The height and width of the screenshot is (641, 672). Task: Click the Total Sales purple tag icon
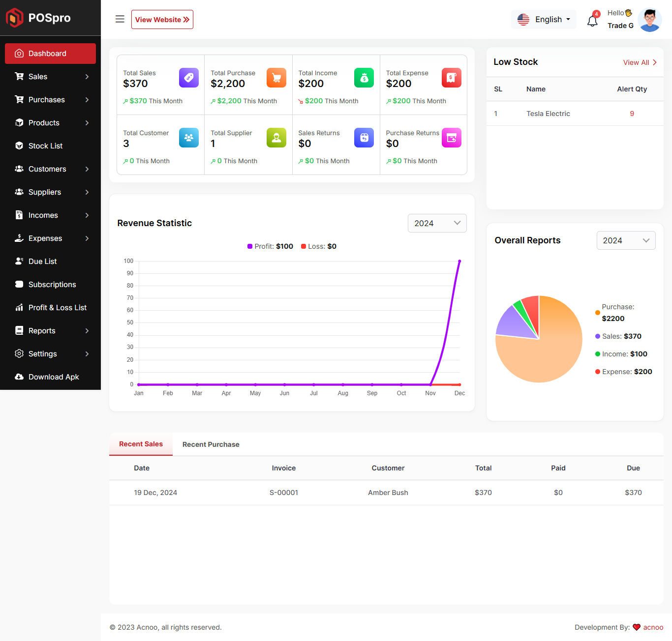pos(188,78)
